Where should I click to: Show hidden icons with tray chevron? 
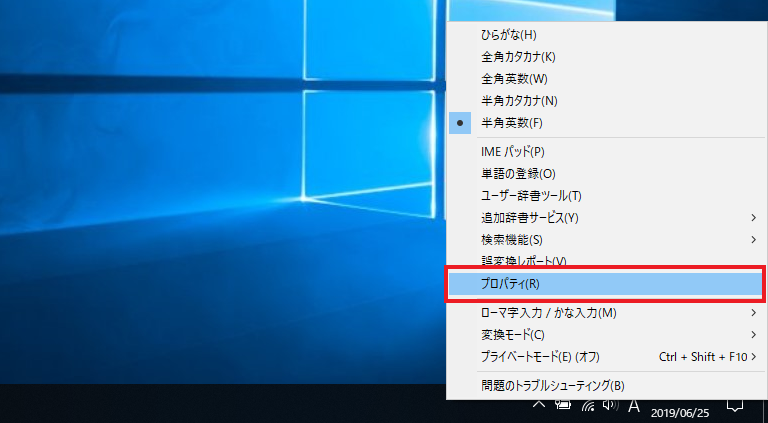tap(538, 404)
